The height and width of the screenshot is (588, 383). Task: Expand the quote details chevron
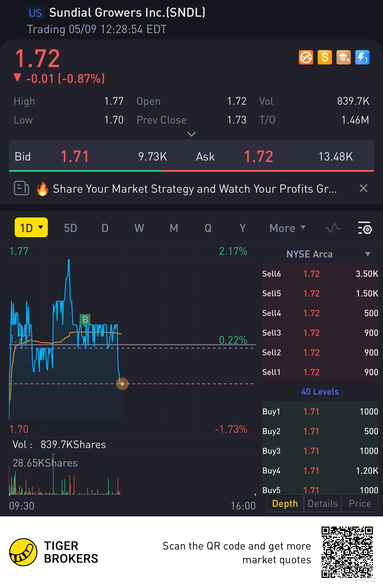pyautogui.click(x=191, y=134)
